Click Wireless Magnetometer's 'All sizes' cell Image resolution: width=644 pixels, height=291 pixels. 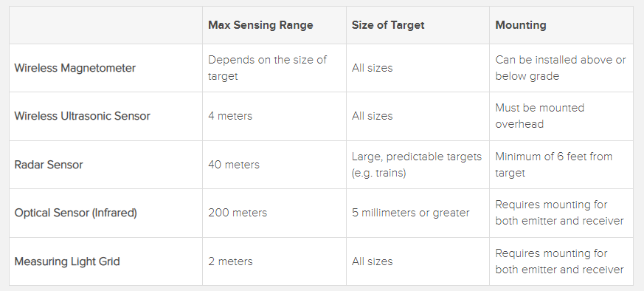(372, 68)
